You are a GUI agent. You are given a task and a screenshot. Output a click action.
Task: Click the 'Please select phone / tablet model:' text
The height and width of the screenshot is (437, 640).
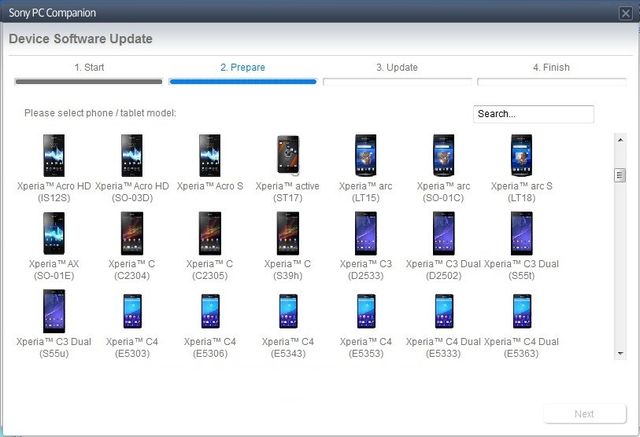tap(100, 113)
